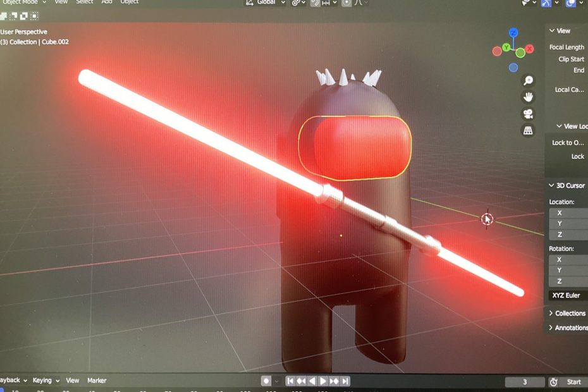
Task: Toggle the auto keying record button
Action: tap(266, 381)
